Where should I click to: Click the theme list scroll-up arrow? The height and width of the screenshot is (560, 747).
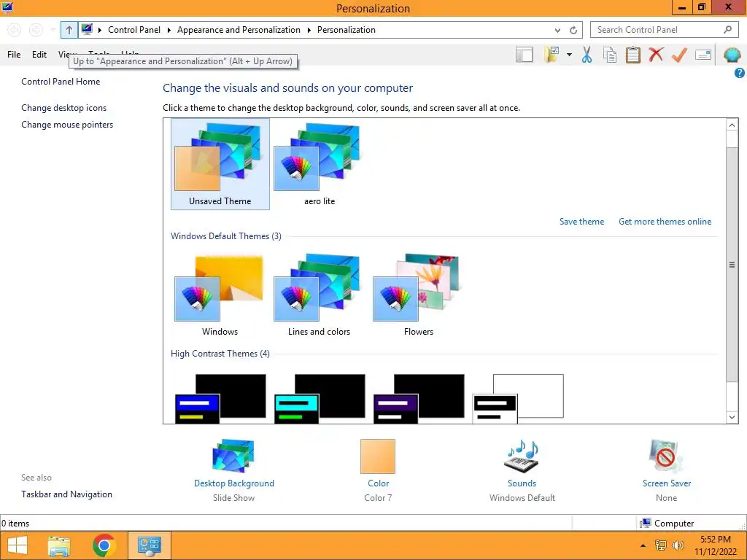732,125
